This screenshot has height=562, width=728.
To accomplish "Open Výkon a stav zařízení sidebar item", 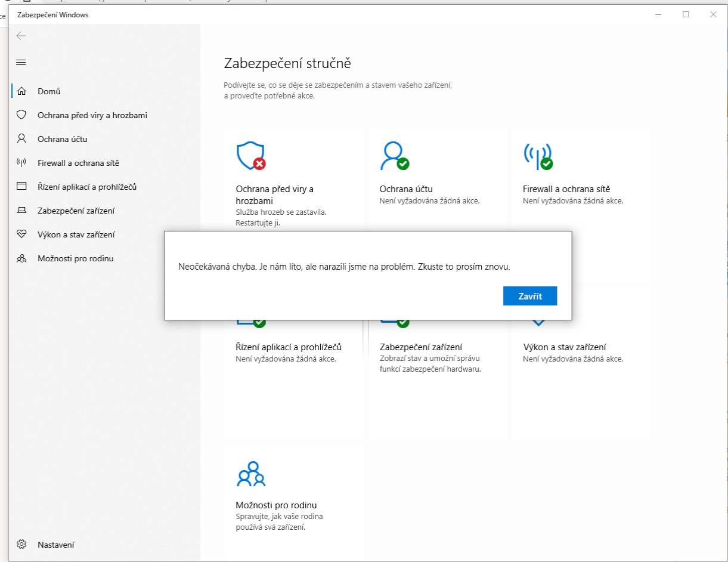I will pos(76,234).
